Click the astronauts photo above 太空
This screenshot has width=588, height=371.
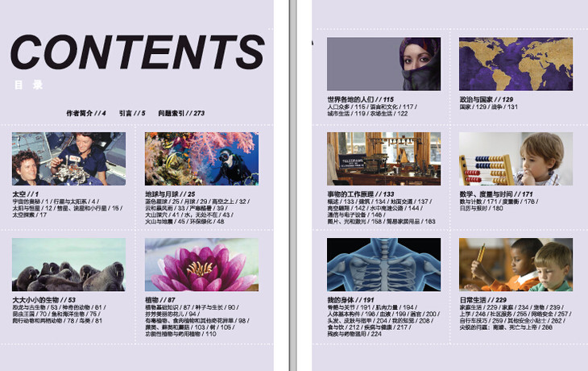[x=68, y=159]
